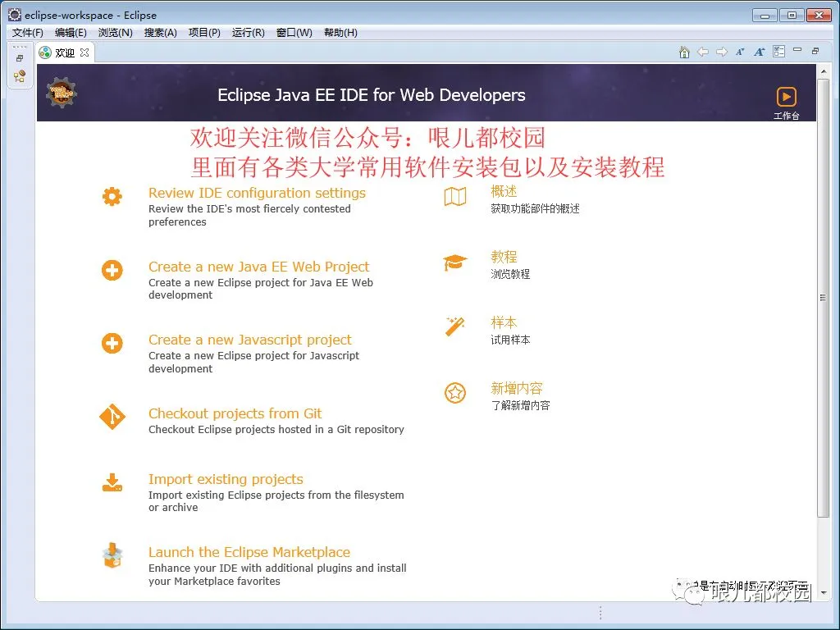This screenshot has width=840, height=630.
Task: Click restore icon in left trim bar
Action: (20, 58)
